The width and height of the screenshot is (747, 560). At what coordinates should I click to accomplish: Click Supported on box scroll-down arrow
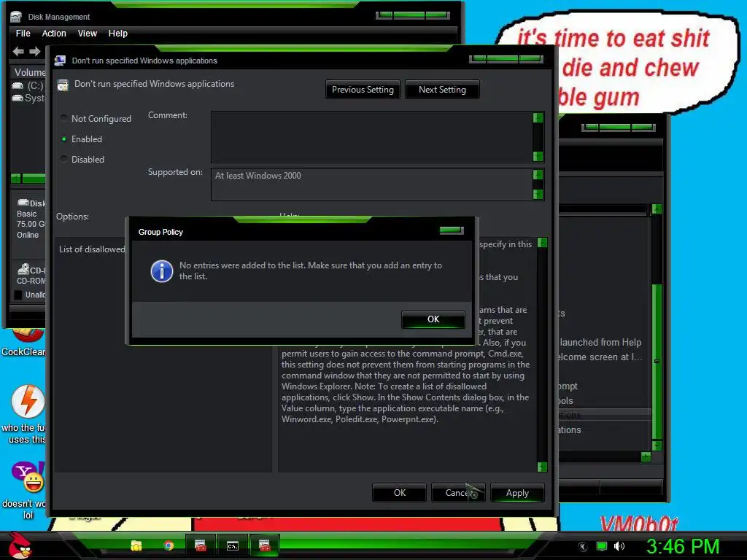pyautogui.click(x=538, y=194)
